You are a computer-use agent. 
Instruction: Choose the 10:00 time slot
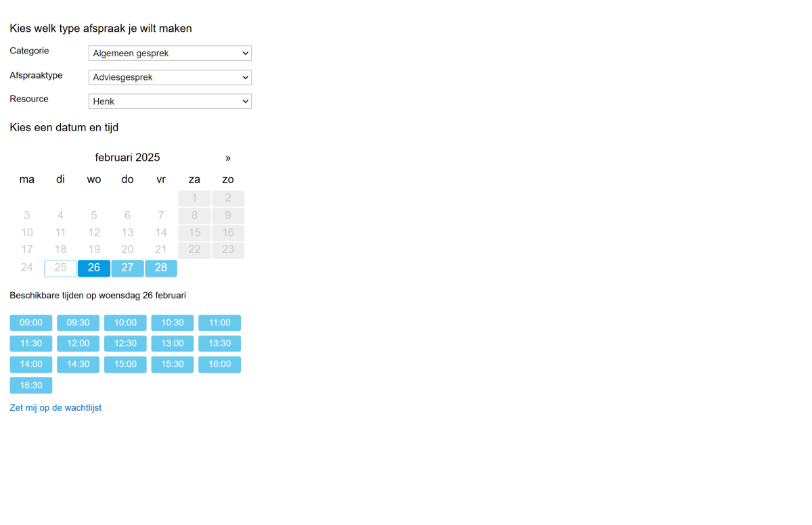125,323
